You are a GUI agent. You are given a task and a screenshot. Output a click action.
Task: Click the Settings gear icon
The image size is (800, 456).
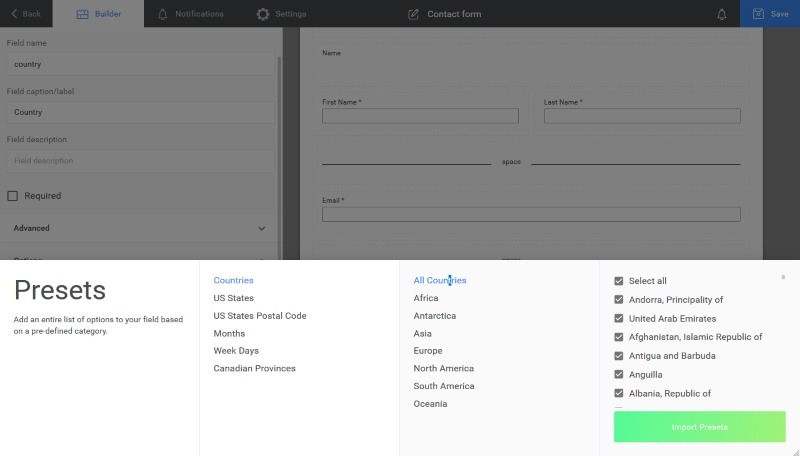pos(263,14)
